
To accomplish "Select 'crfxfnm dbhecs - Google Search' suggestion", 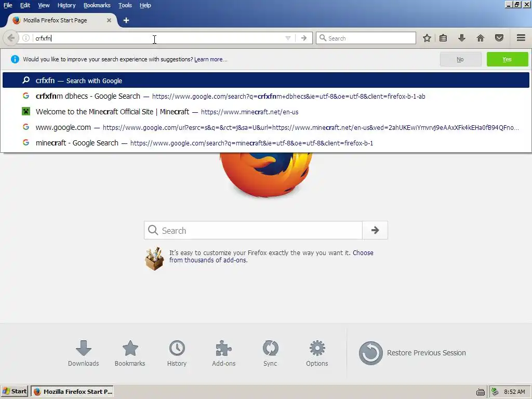I will (266, 96).
